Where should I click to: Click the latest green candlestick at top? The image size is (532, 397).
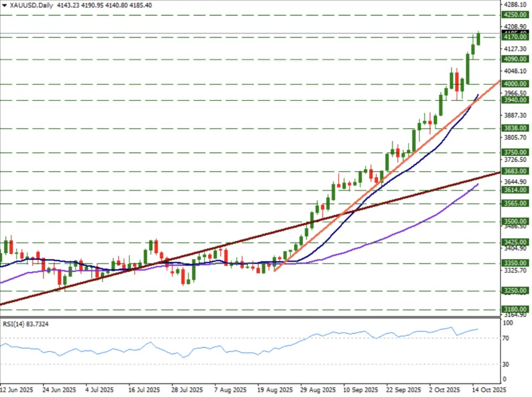pos(478,39)
